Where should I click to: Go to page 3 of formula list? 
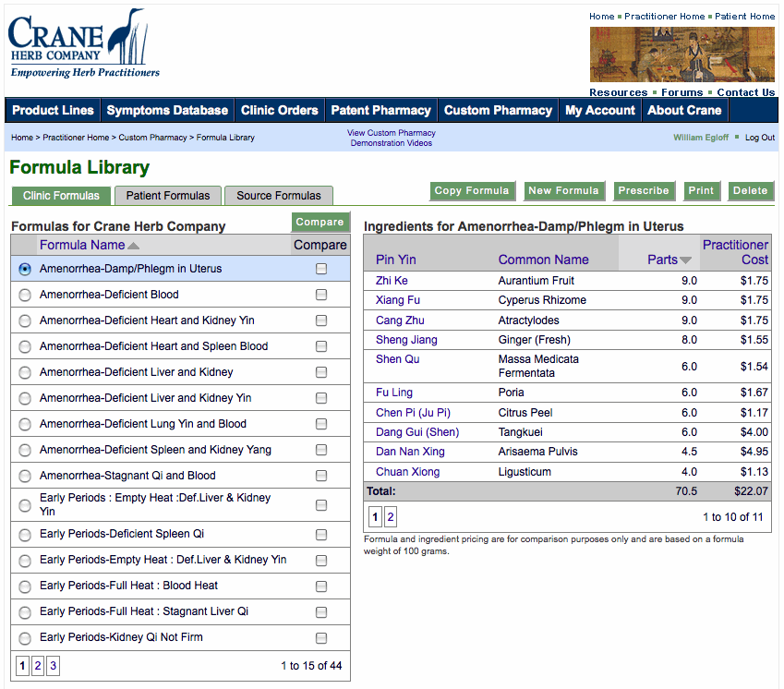[54, 665]
